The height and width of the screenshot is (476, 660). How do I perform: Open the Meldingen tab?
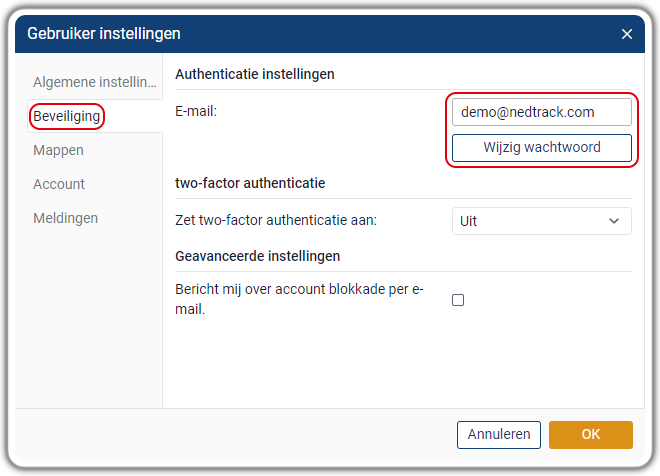pyautogui.click(x=65, y=218)
